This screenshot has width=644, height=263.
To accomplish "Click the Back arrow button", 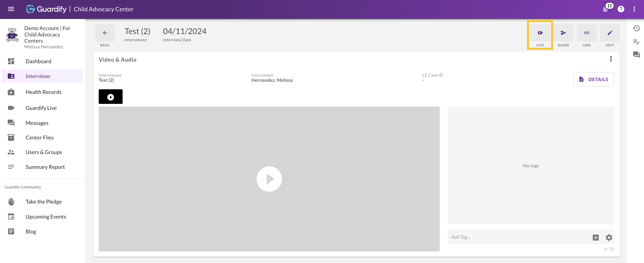I will point(105,33).
